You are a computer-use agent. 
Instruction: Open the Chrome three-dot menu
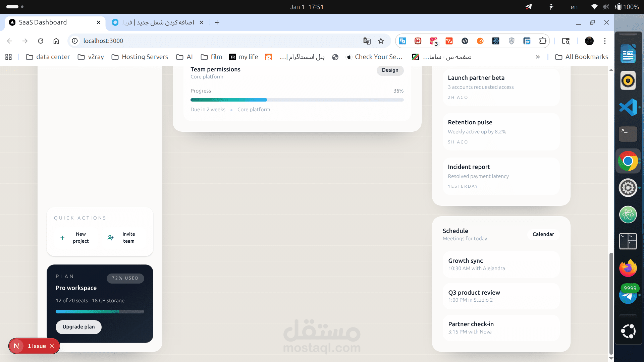point(605,41)
